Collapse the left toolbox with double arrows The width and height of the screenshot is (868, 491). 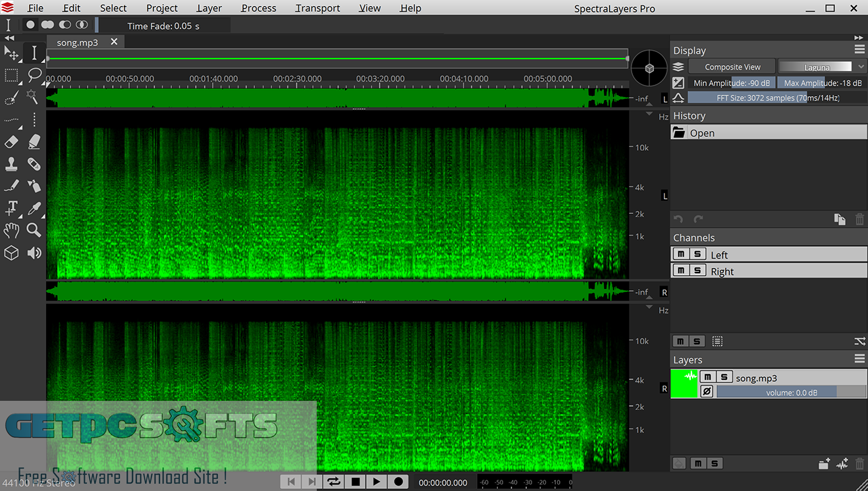pyautogui.click(x=9, y=38)
